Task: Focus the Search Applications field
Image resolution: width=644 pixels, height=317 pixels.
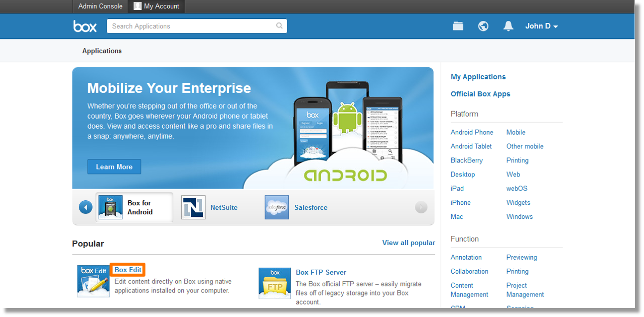Action: tap(197, 26)
